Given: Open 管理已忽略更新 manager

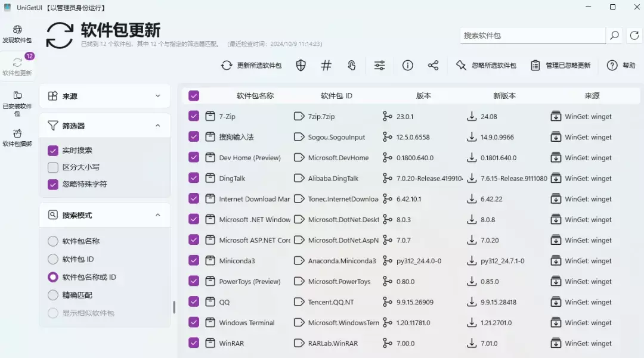Looking at the screenshot, I should click(560, 65).
